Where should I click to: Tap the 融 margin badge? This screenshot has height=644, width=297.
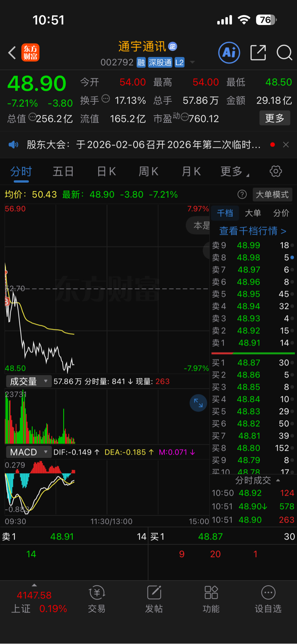[x=141, y=62]
